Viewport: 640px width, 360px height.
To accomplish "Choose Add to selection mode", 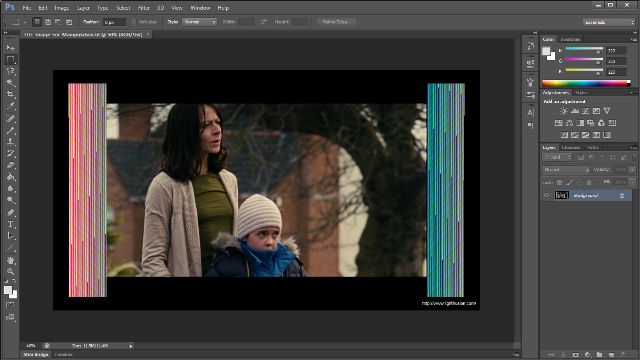I will [48, 22].
